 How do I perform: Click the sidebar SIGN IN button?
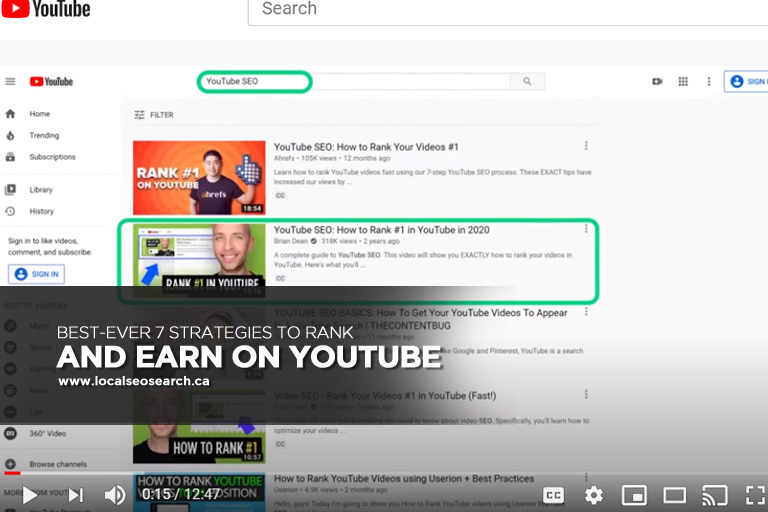point(36,274)
